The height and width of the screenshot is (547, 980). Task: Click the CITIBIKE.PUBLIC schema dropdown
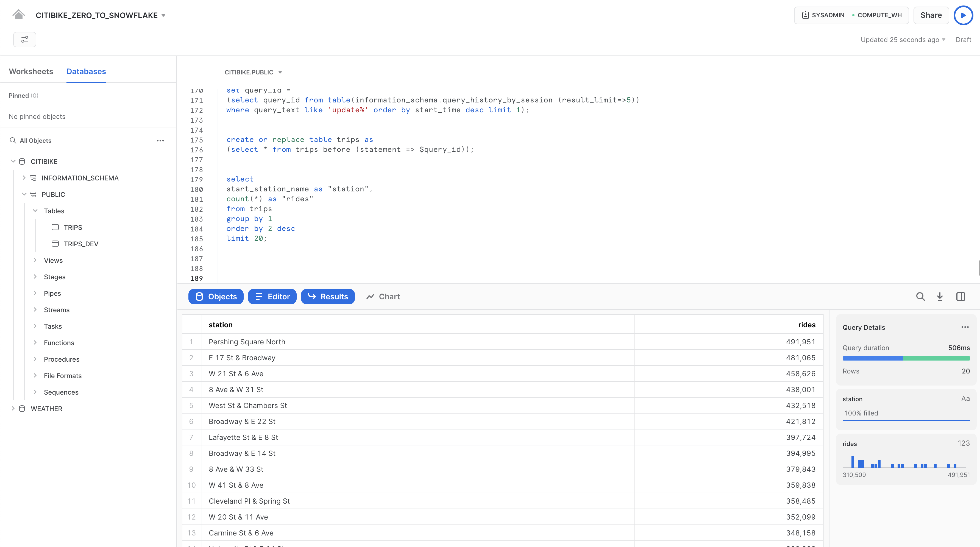click(253, 72)
